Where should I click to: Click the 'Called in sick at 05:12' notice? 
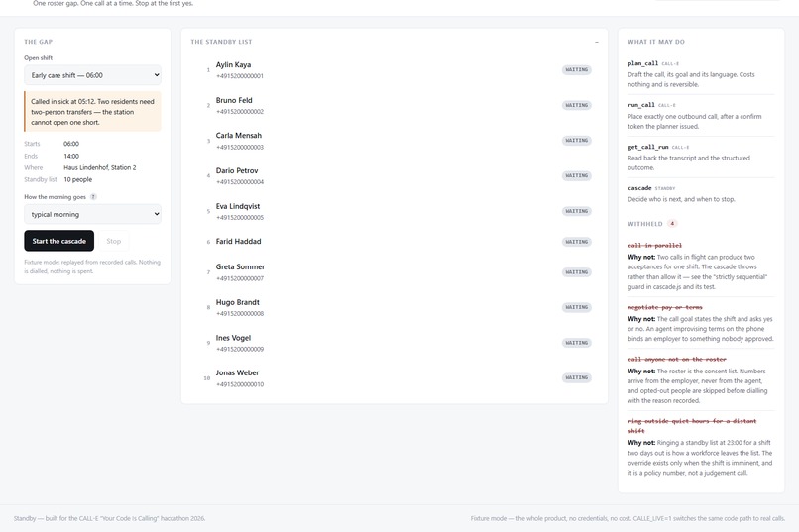coord(92,112)
